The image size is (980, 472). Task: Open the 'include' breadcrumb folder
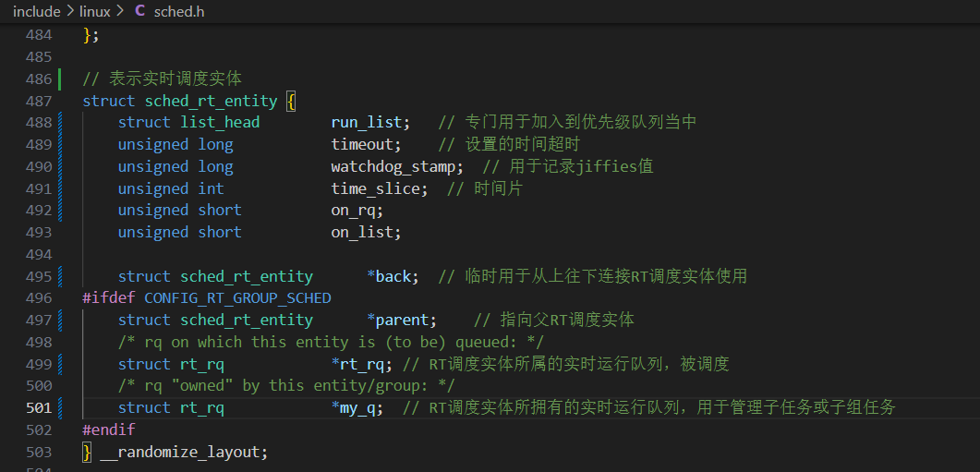tap(36, 12)
